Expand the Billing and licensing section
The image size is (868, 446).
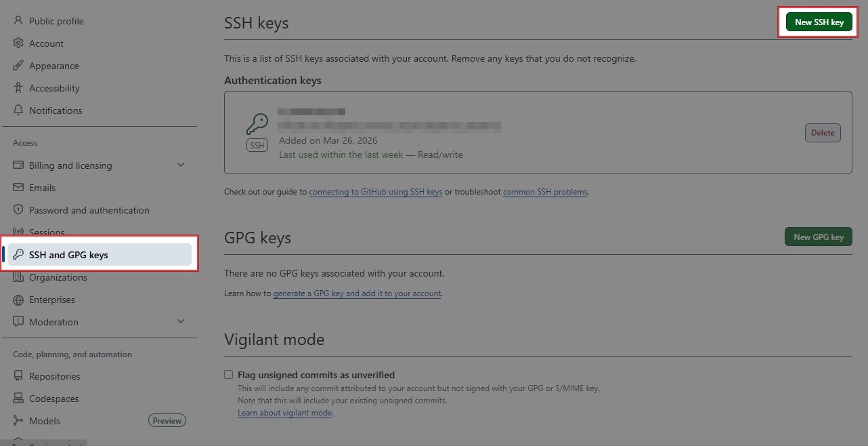(x=180, y=165)
